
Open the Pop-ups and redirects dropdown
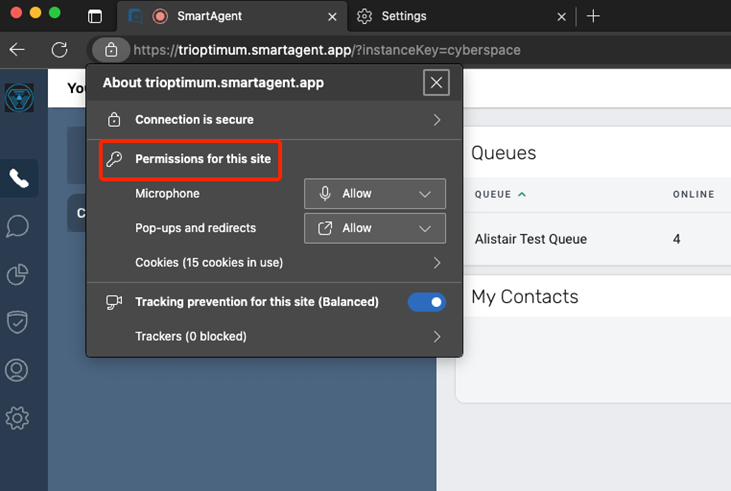pyautogui.click(x=375, y=228)
